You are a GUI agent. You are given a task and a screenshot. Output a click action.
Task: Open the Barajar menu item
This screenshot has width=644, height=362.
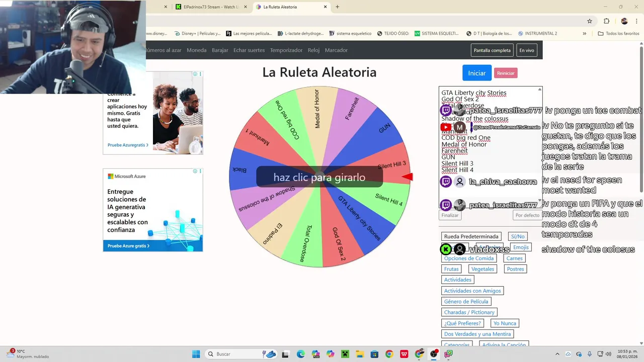coord(220,50)
